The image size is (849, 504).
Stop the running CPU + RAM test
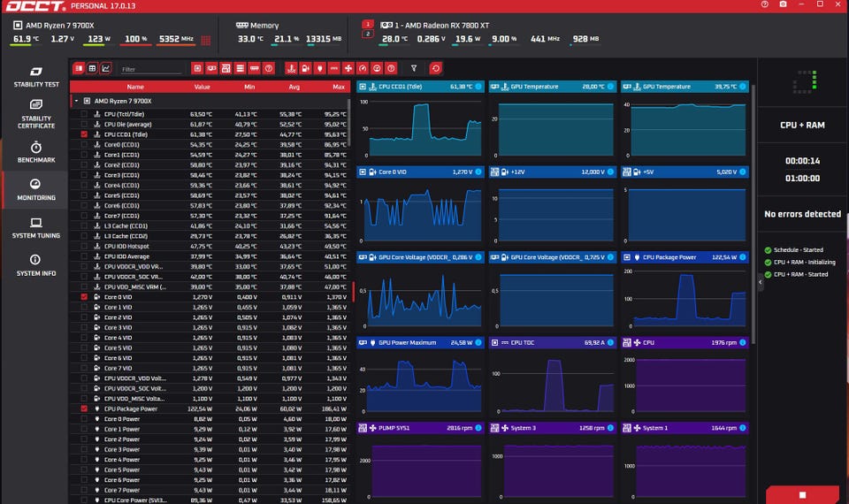(802, 495)
